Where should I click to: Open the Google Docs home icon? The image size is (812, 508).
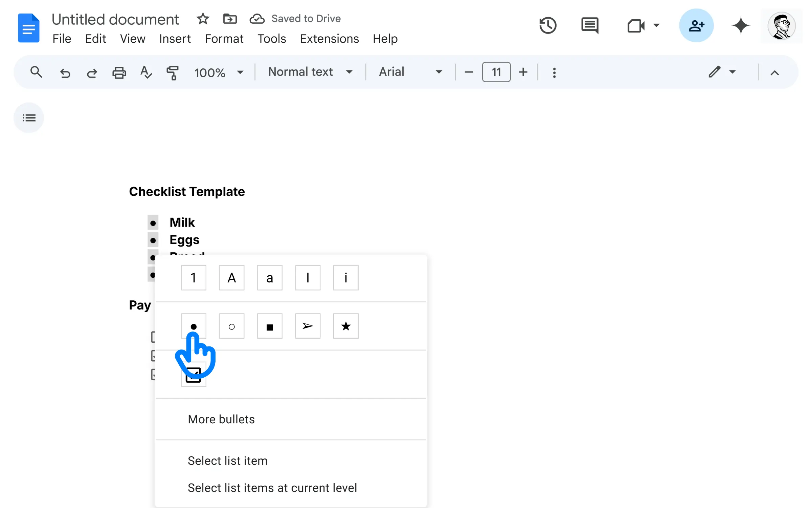(x=28, y=28)
